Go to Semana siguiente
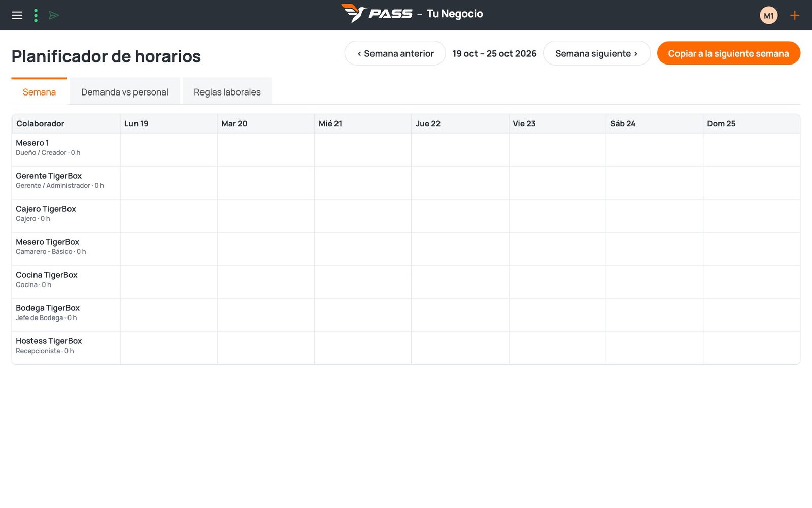This screenshot has width=812, height=508. [596, 53]
